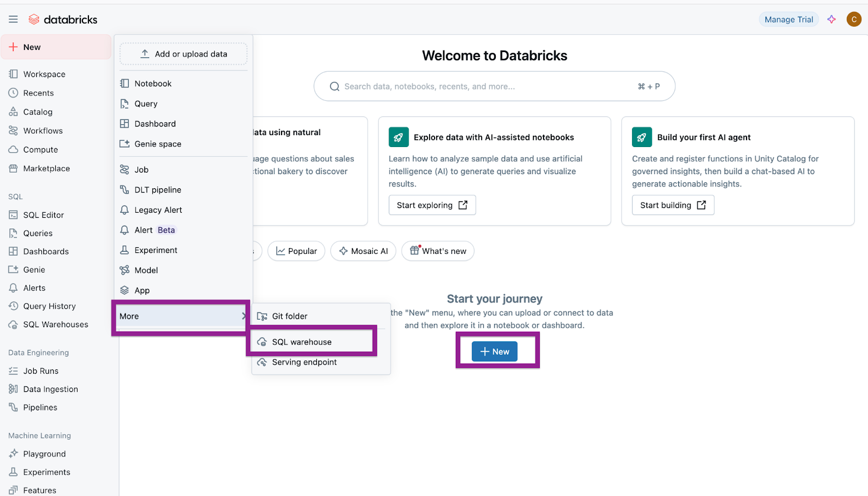This screenshot has width=868, height=496.
Task: Create a new Genie space
Action: [x=183, y=144]
